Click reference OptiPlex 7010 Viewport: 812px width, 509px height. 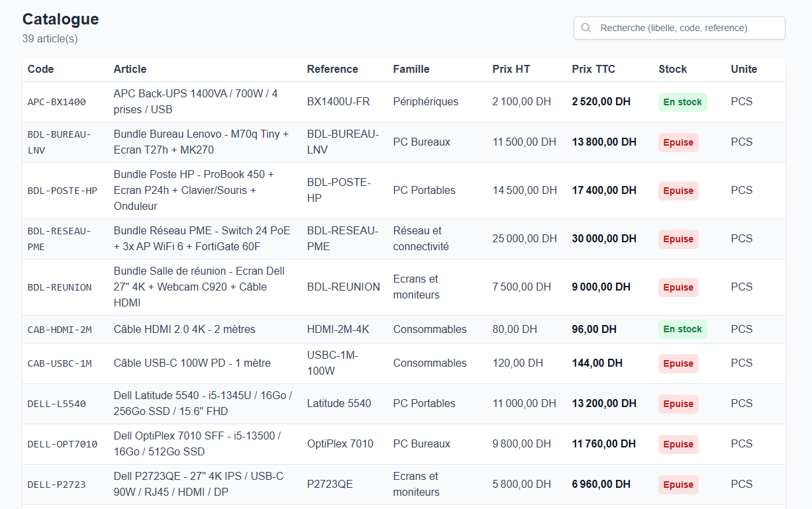pos(340,443)
